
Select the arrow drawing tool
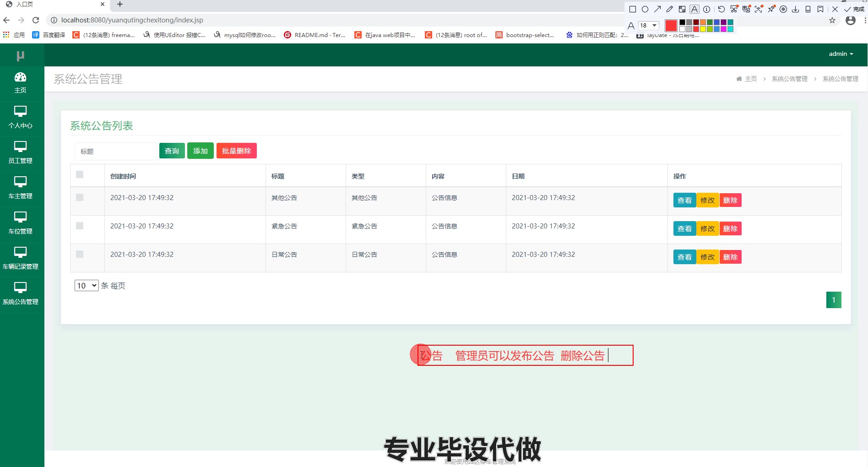tap(657, 9)
